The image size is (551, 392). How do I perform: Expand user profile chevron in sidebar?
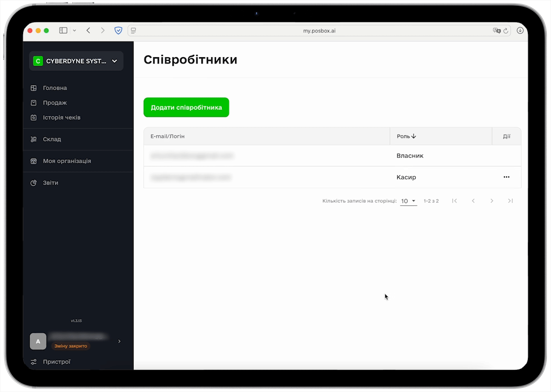point(119,341)
